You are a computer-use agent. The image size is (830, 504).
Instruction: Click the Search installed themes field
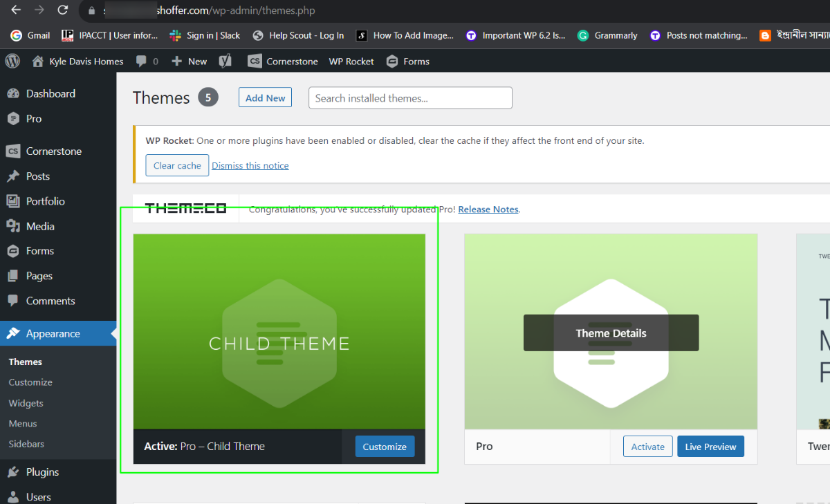coord(410,98)
